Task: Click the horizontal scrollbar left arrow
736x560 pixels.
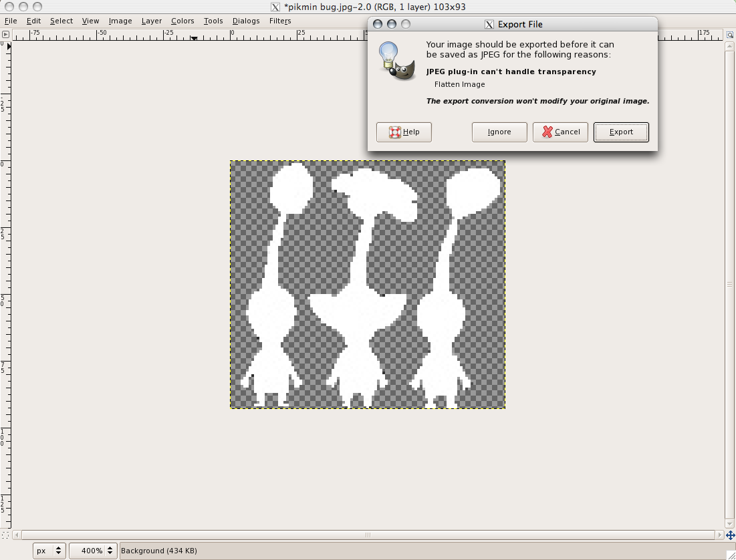Action: pos(17,535)
